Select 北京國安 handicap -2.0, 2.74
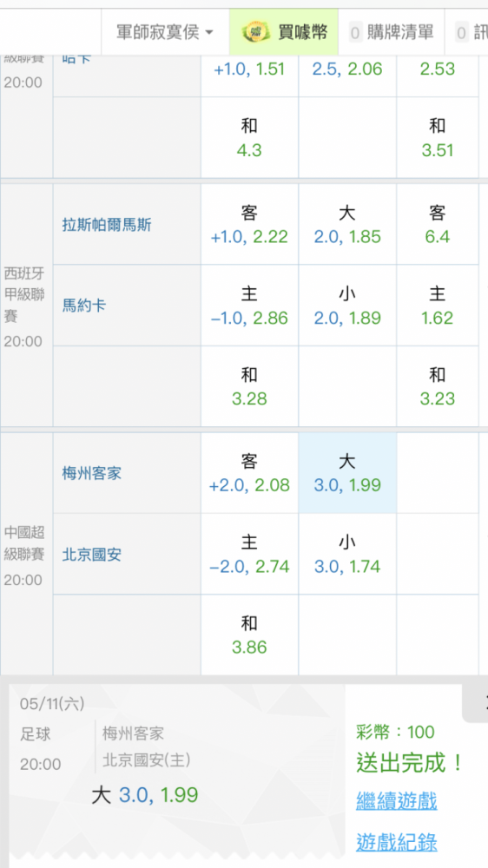The height and width of the screenshot is (868, 488). click(249, 554)
